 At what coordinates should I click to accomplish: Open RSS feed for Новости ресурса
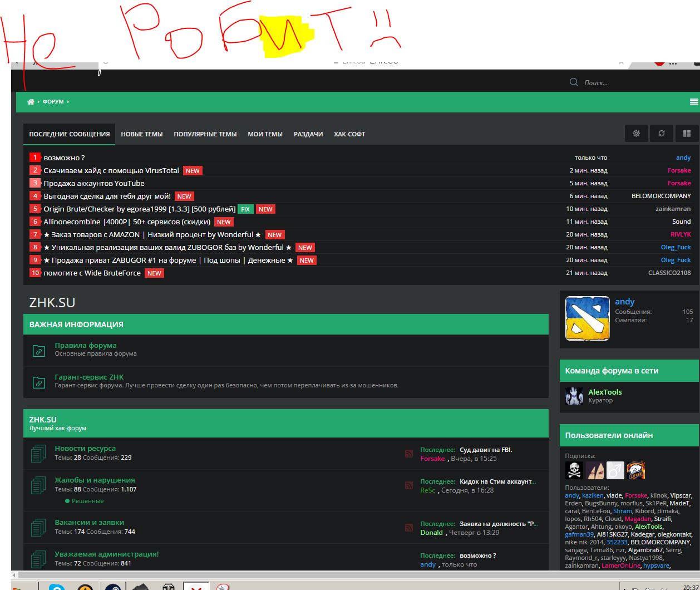point(409,454)
